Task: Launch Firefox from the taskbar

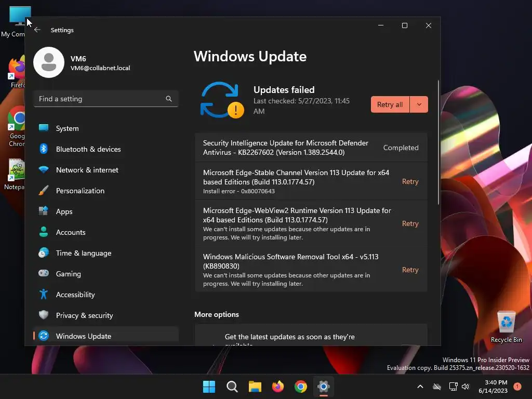Action: point(278,387)
